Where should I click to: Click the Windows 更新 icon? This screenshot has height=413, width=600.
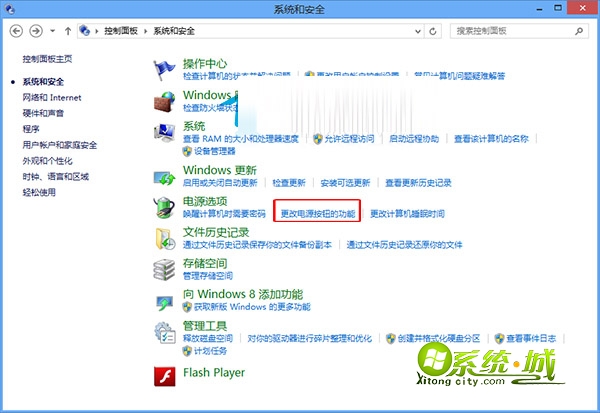click(164, 178)
